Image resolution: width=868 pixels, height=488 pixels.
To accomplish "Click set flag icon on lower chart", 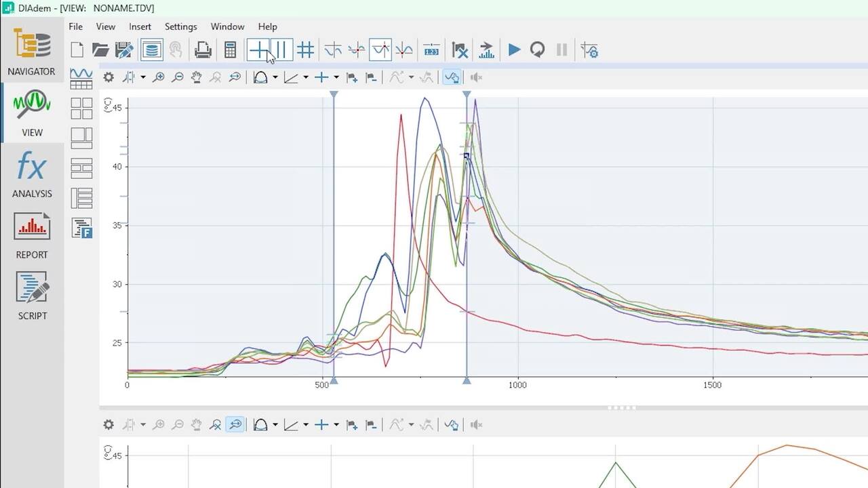I will tap(352, 425).
